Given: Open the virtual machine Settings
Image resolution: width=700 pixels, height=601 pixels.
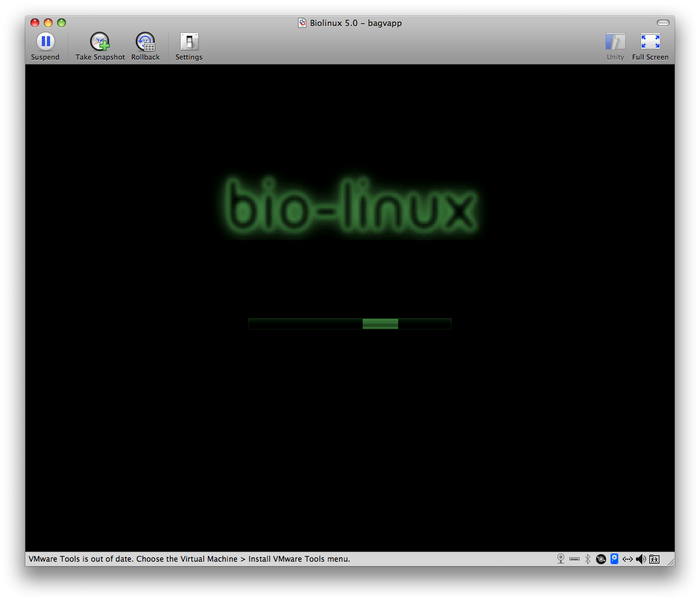Looking at the screenshot, I should point(189,42).
